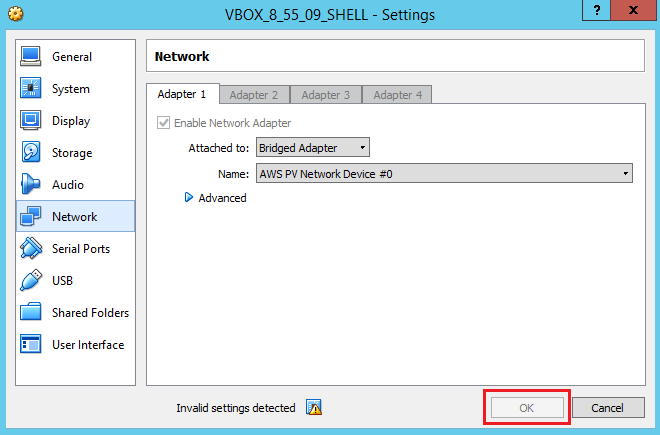
Task: Open the USB settings icon
Action: (x=31, y=281)
